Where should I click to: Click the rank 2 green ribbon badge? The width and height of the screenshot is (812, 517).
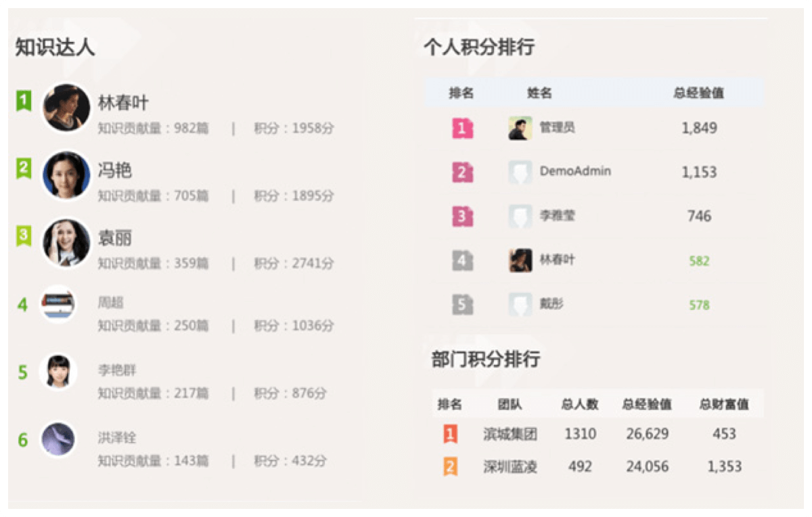point(24,168)
